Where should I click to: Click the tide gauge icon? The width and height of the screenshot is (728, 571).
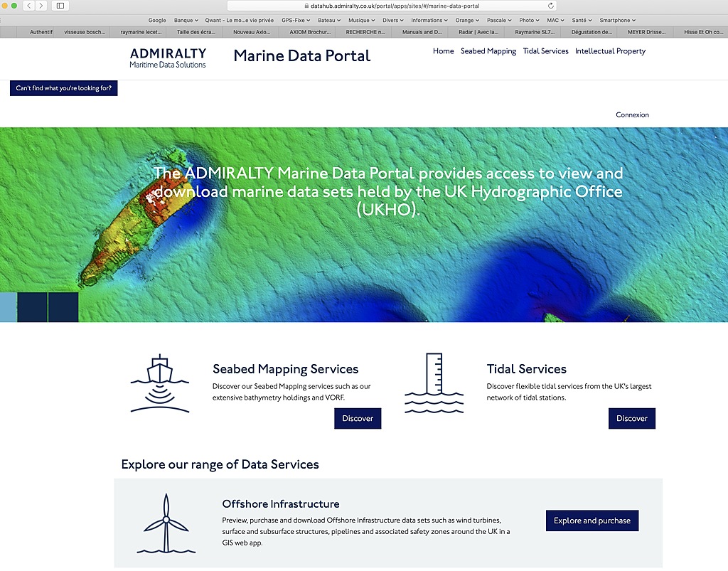pos(434,383)
